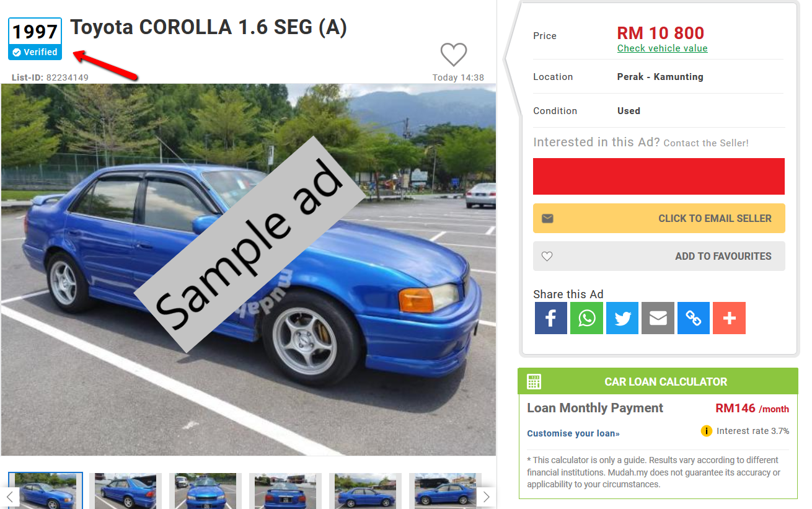Image resolution: width=812 pixels, height=509 pixels.
Task: Click the Verified badge under 1997
Action: tap(35, 52)
